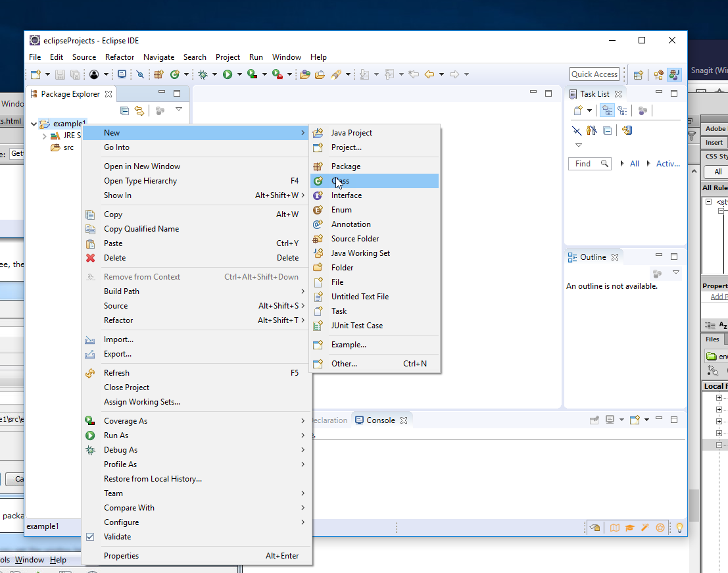Expand the JRE System Library node

tap(44, 136)
